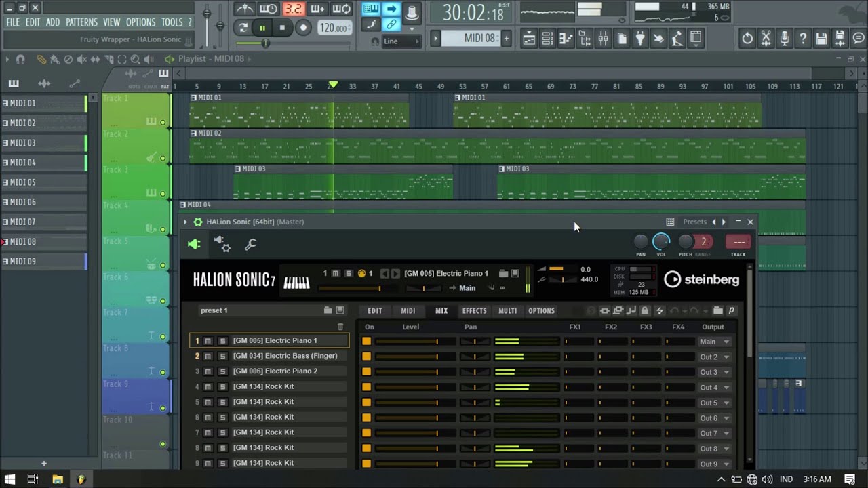Open the Line snap selector dropdown
Image resolution: width=868 pixels, height=488 pixels.
[x=400, y=41]
